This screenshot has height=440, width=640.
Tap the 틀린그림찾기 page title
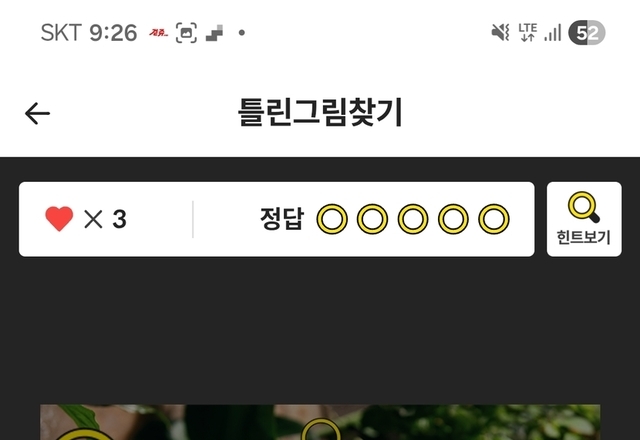coord(320,112)
